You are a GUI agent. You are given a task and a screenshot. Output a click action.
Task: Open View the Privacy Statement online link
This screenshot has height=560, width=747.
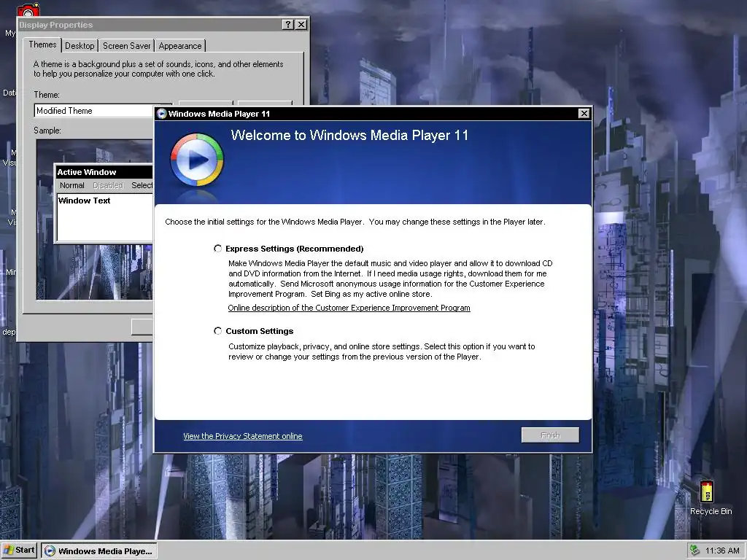coord(242,436)
